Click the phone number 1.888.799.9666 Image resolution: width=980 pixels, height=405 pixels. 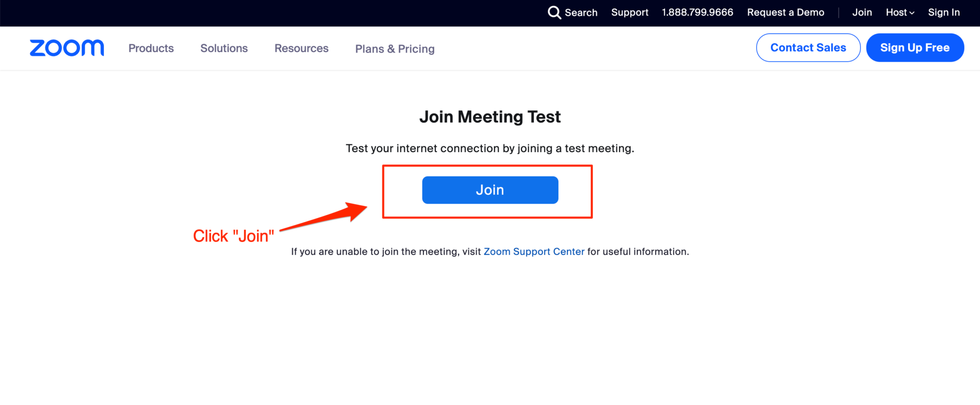(x=697, y=12)
